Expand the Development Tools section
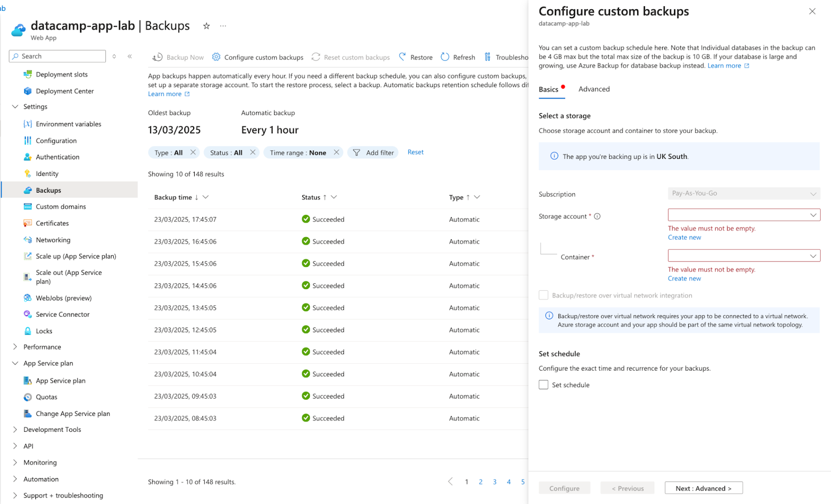This screenshot has height=504, width=831. coord(15,429)
